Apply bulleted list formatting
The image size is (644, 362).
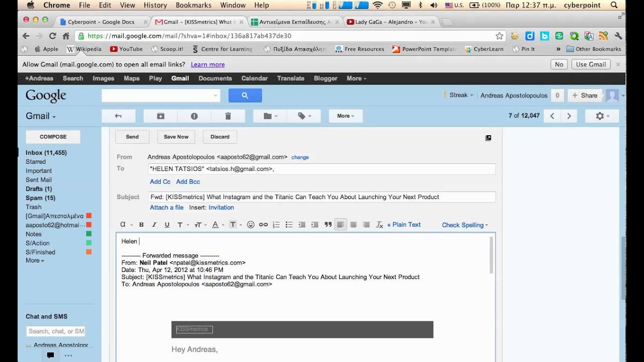pyautogui.click(x=289, y=225)
